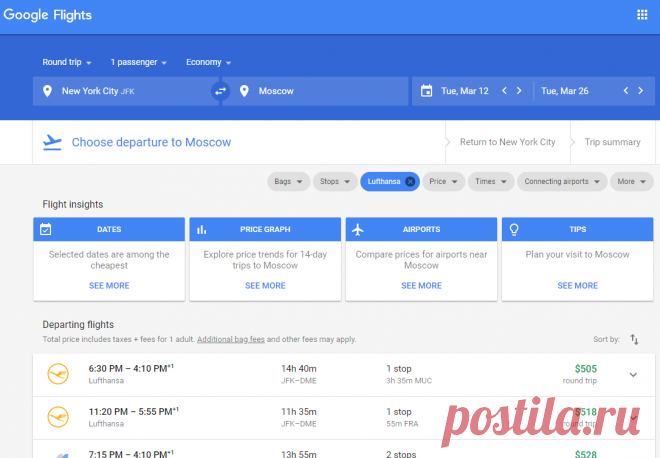Click the Lufthansa filter chip label
660x458 pixels.
383,181
